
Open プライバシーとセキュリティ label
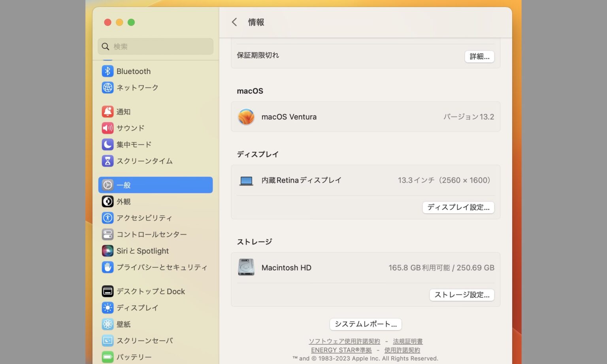tap(162, 267)
